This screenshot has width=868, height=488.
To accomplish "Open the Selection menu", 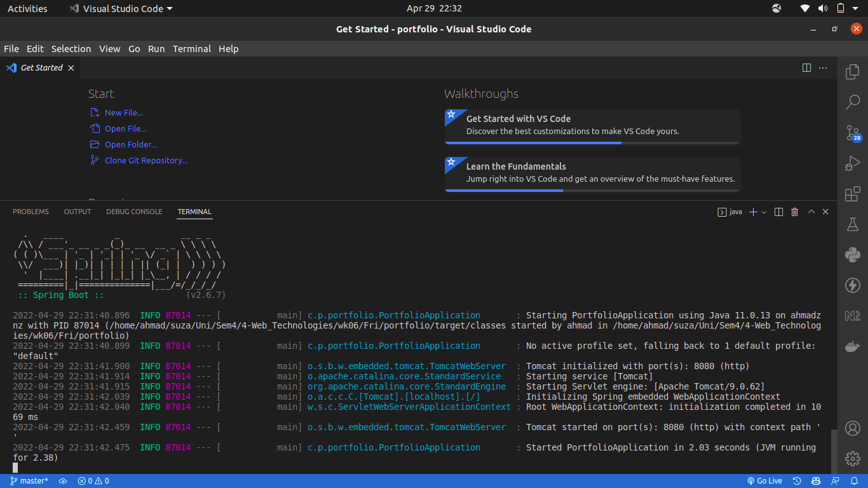I will (71, 49).
